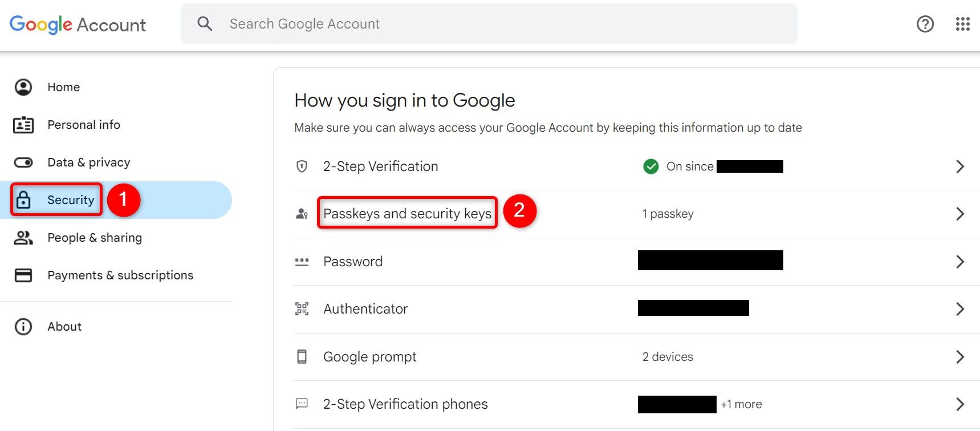Click the Help question mark icon
Viewport: 980px width, 431px height.
tap(925, 24)
